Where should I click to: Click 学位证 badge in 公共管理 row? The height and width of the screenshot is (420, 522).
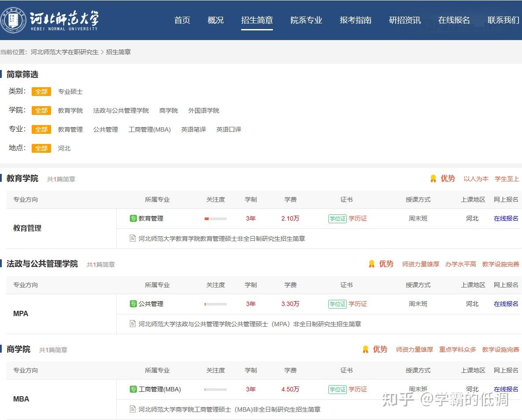[x=338, y=304]
